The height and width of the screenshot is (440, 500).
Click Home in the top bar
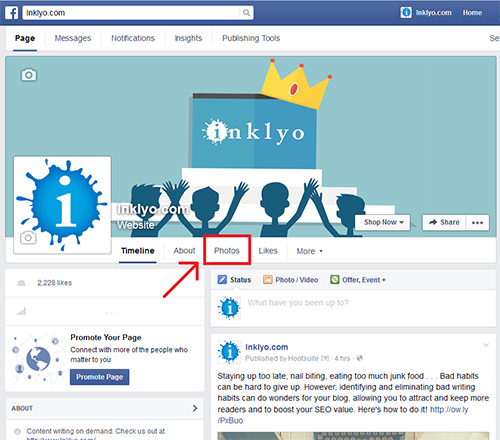click(472, 13)
